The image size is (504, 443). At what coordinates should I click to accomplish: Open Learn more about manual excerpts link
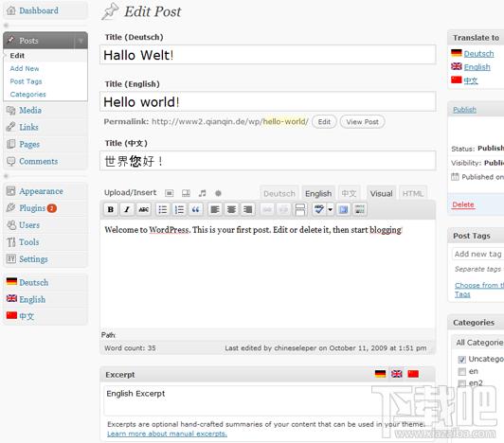pyautogui.click(x=167, y=434)
